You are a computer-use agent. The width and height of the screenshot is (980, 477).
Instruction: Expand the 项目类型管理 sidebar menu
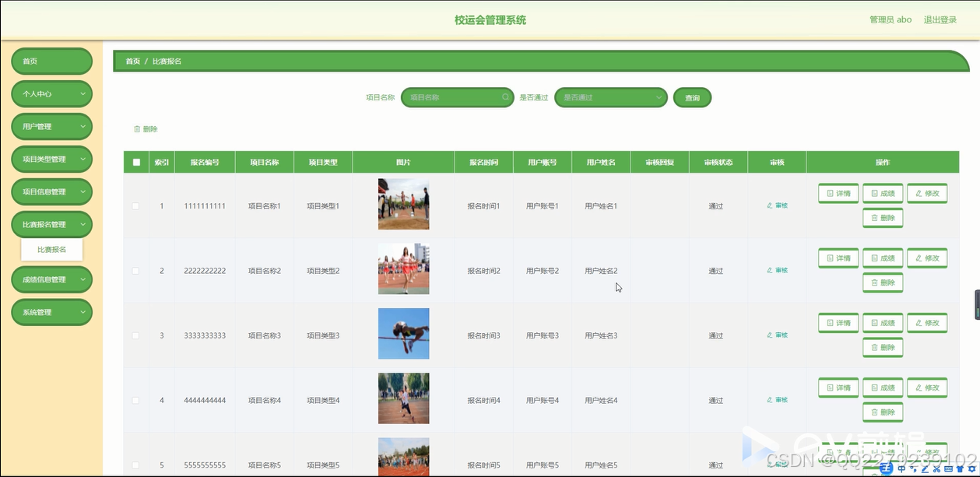click(51, 160)
